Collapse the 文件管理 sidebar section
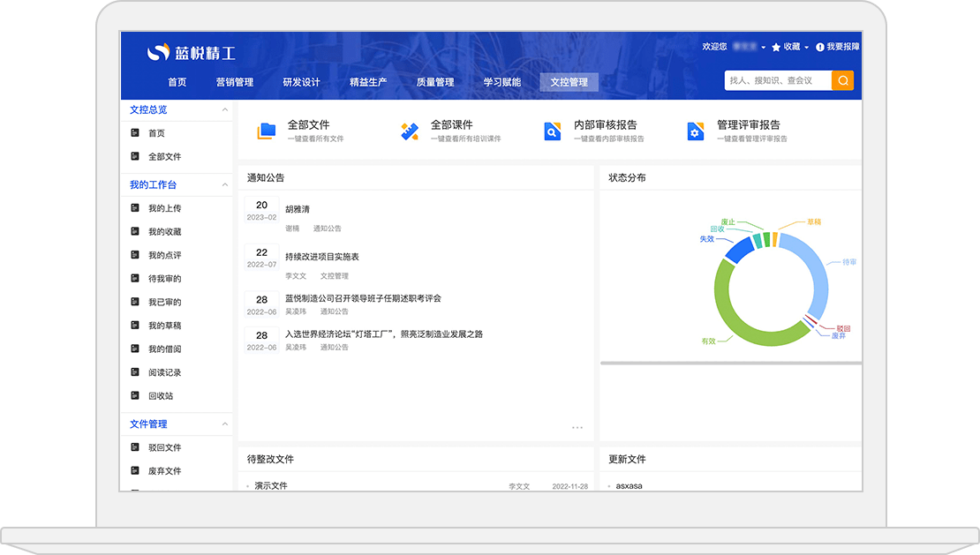The width and height of the screenshot is (980, 555). [x=225, y=424]
